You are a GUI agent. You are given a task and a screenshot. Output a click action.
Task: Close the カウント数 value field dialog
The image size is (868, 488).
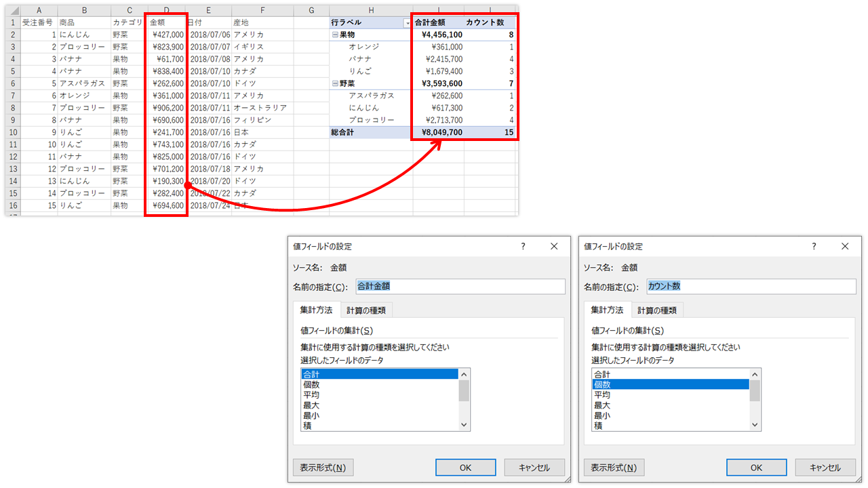pyautogui.click(x=846, y=247)
